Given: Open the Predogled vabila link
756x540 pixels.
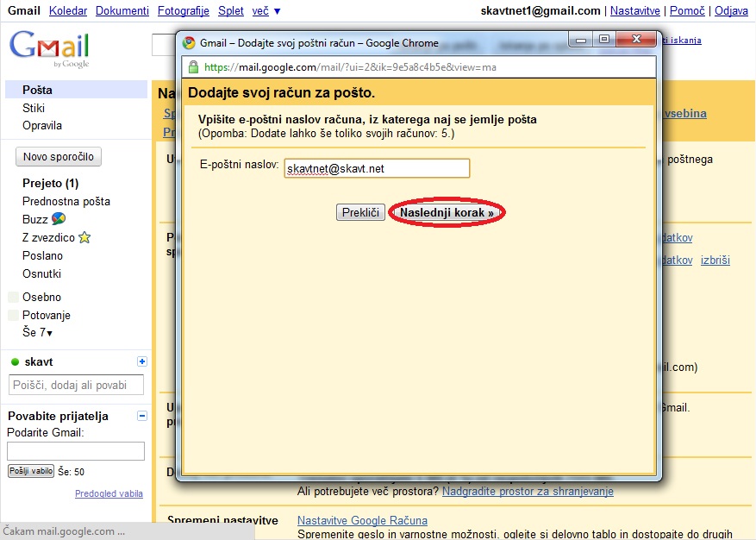Looking at the screenshot, I should 109,493.
